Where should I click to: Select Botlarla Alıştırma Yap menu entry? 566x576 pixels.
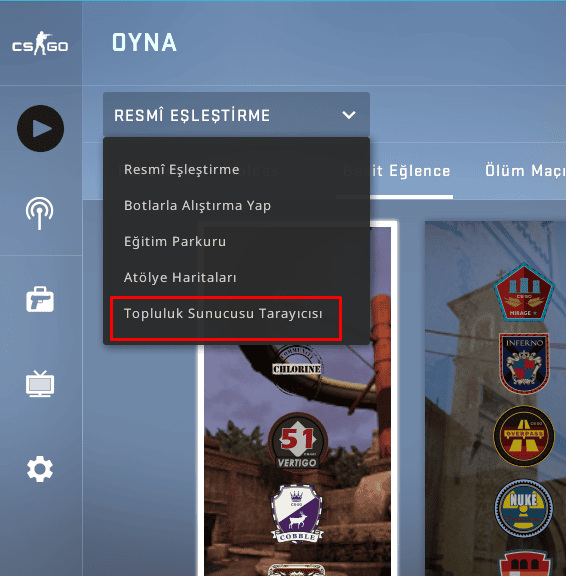[198, 206]
